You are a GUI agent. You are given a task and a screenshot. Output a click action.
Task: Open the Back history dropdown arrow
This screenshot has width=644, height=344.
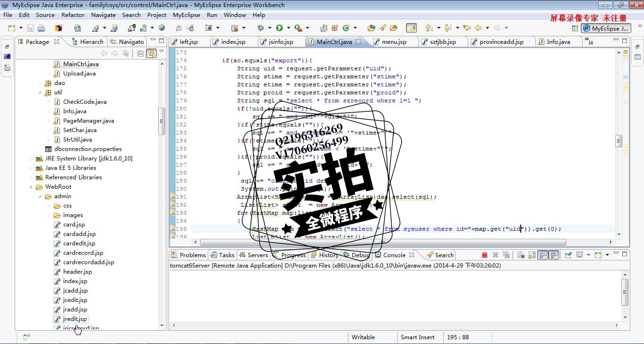pos(487,28)
